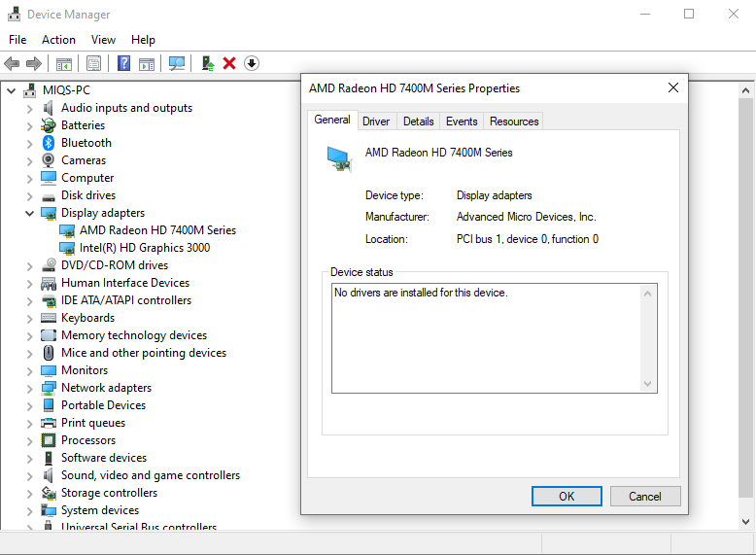Click the Cancel button

(645, 496)
